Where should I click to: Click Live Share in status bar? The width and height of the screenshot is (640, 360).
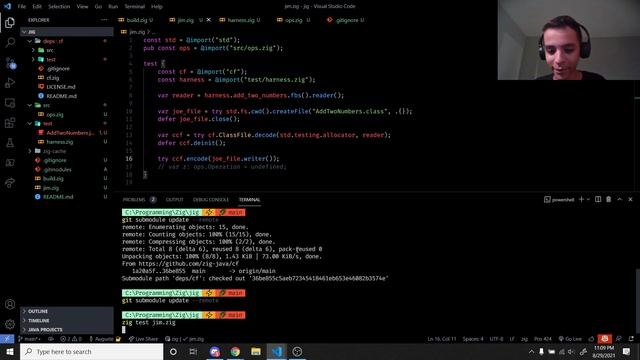click(x=143, y=339)
